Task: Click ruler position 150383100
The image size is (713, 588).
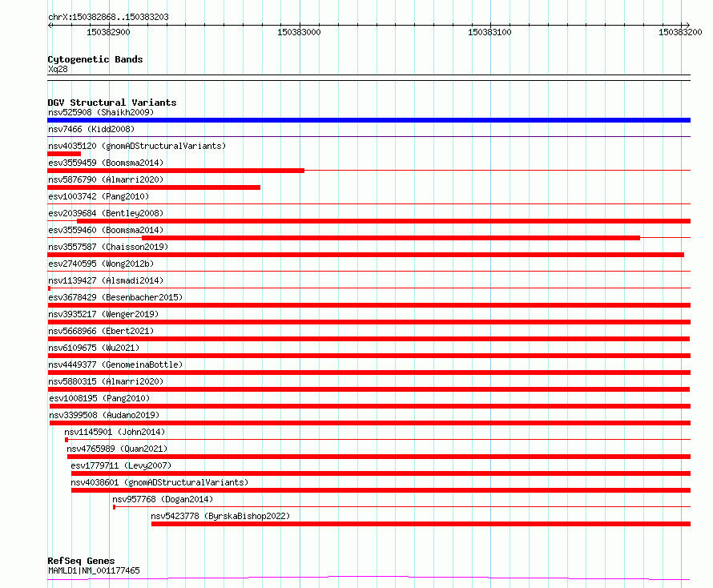Action: click(489, 32)
